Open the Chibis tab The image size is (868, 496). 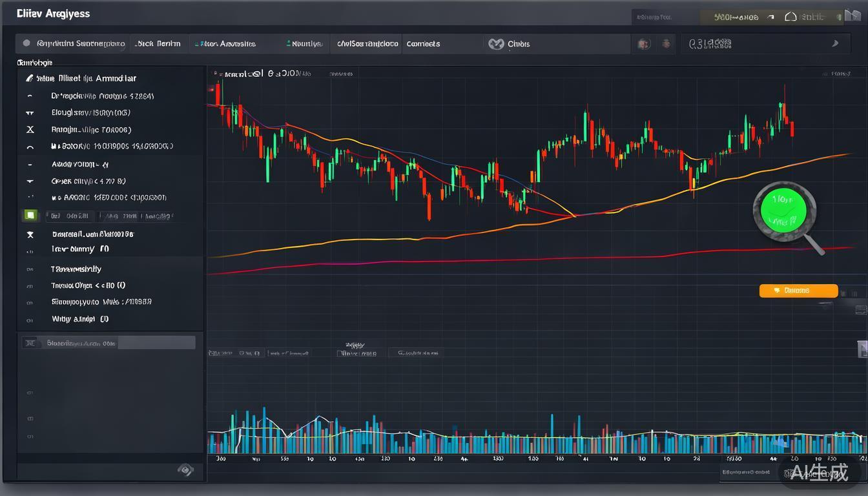519,44
